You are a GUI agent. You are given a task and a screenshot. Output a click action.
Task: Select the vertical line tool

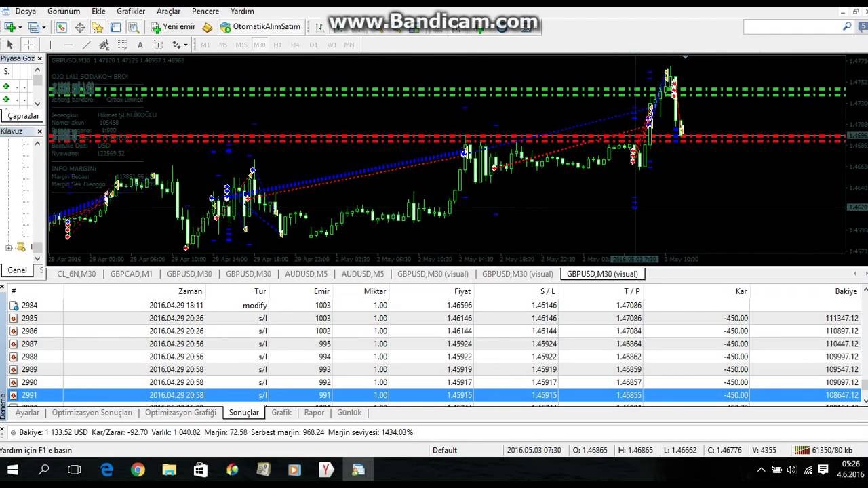tap(50, 45)
